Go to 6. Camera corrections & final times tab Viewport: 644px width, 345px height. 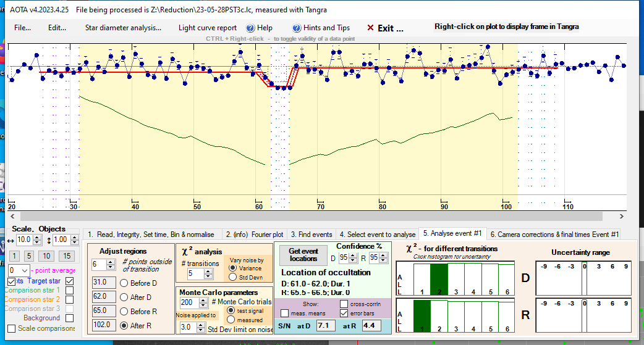554,235
